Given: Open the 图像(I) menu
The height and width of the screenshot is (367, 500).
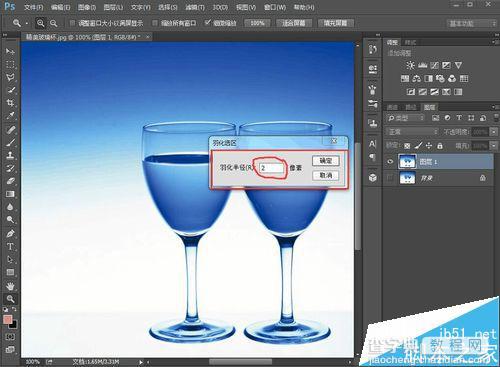Looking at the screenshot, I should click(x=87, y=7).
